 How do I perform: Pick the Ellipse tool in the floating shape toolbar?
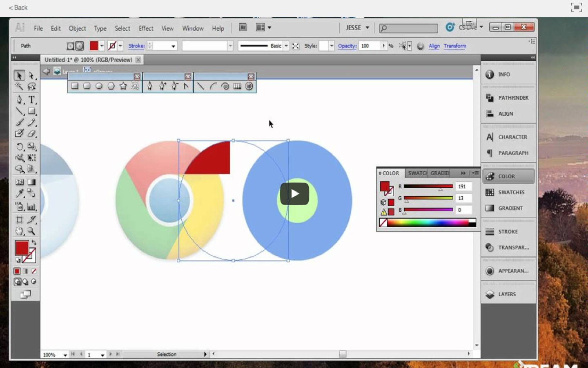click(99, 86)
